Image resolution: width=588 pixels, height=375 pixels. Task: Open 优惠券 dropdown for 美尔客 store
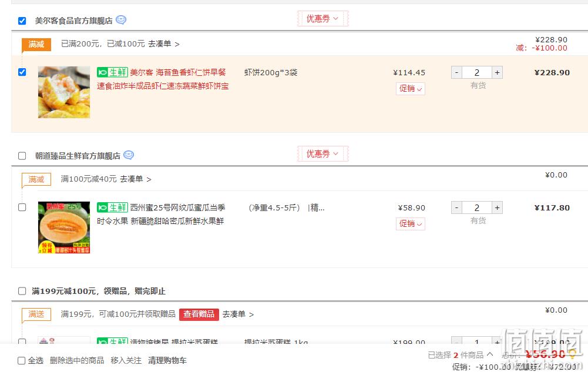click(x=322, y=18)
